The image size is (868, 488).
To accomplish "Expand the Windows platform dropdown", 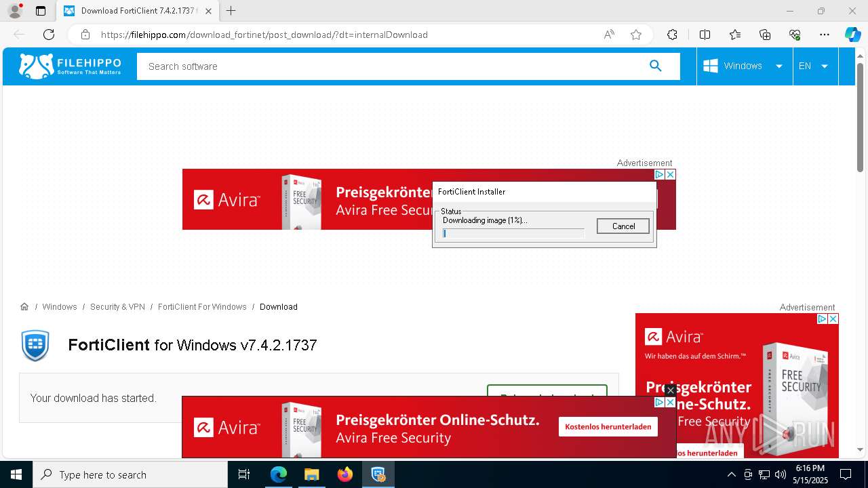I will (744, 66).
